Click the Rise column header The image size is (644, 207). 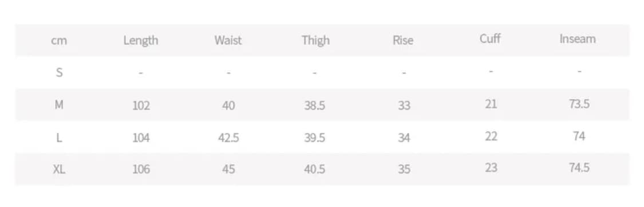click(x=403, y=40)
